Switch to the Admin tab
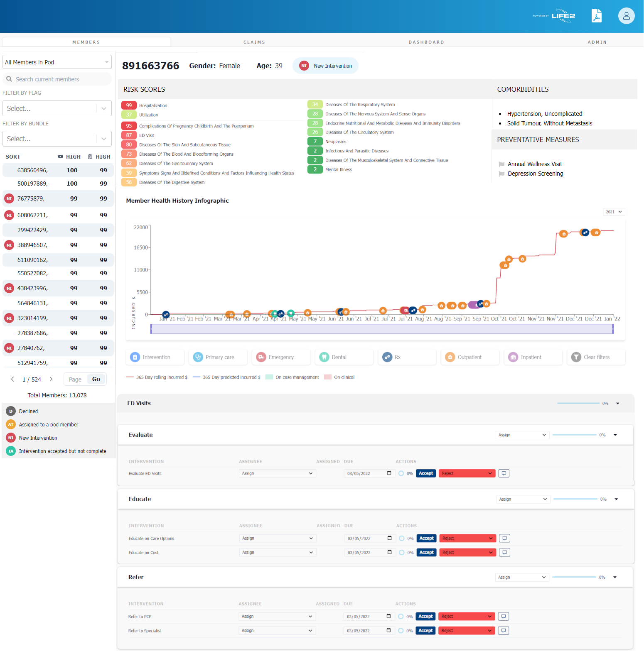 click(x=597, y=42)
